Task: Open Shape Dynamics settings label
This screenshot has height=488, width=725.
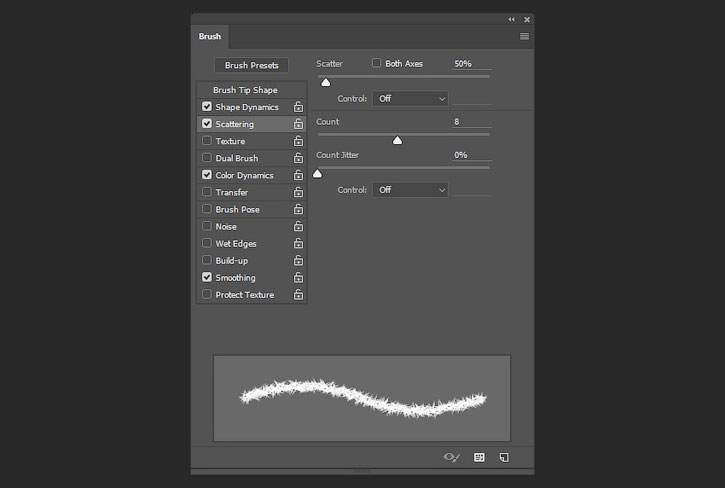Action: tap(247, 107)
